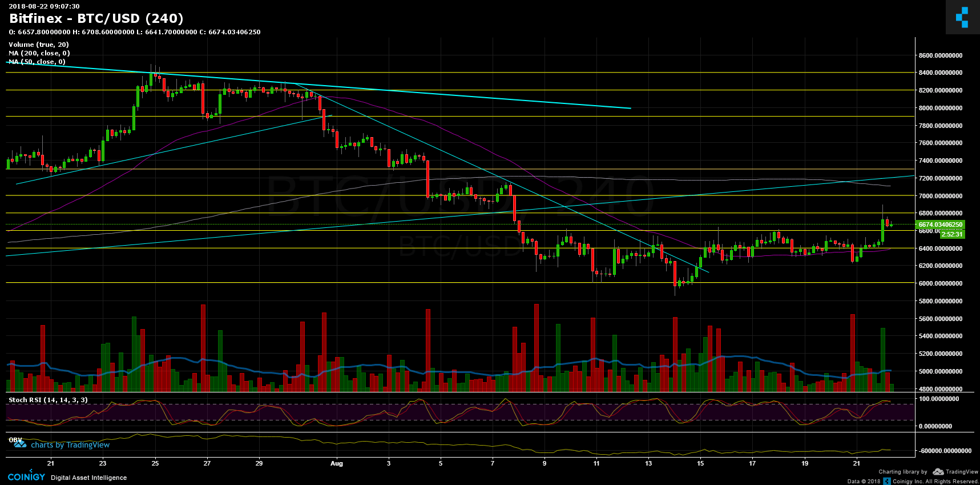Click the 8000.00000000 price axis label
The width and height of the screenshot is (980, 485).
pyautogui.click(x=941, y=108)
